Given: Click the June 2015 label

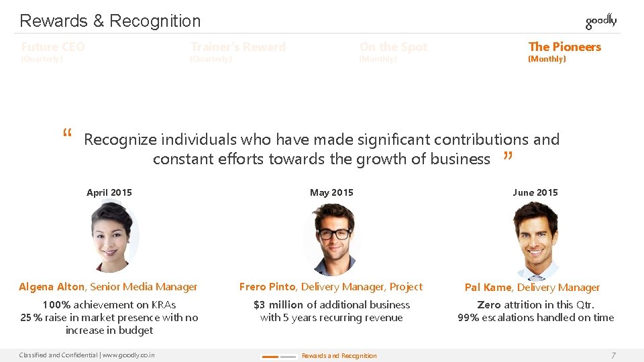Looking at the screenshot, I should (x=535, y=192).
